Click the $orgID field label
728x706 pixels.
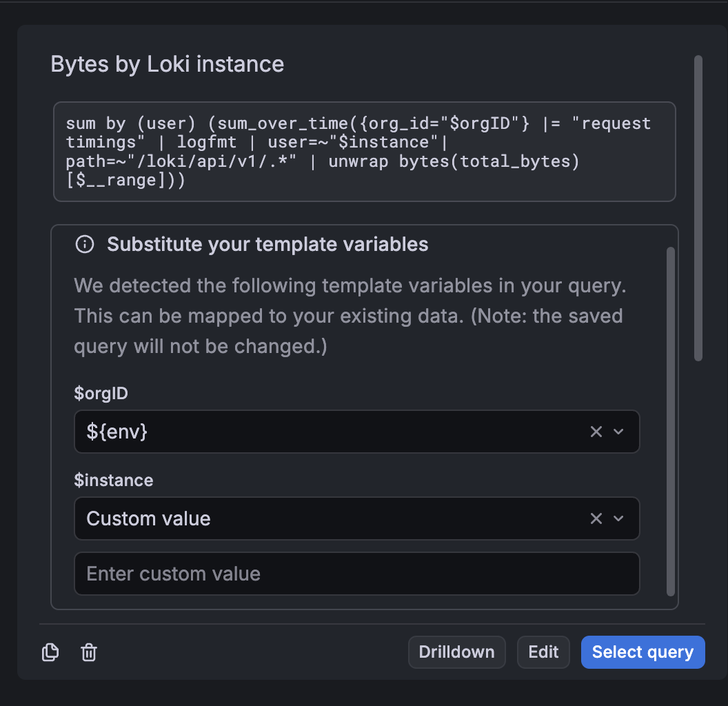tap(101, 393)
